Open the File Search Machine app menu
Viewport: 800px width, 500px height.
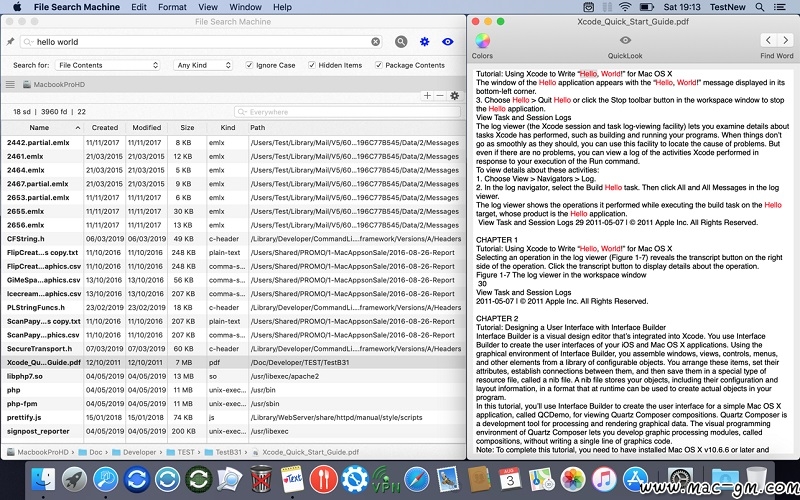[x=77, y=7]
